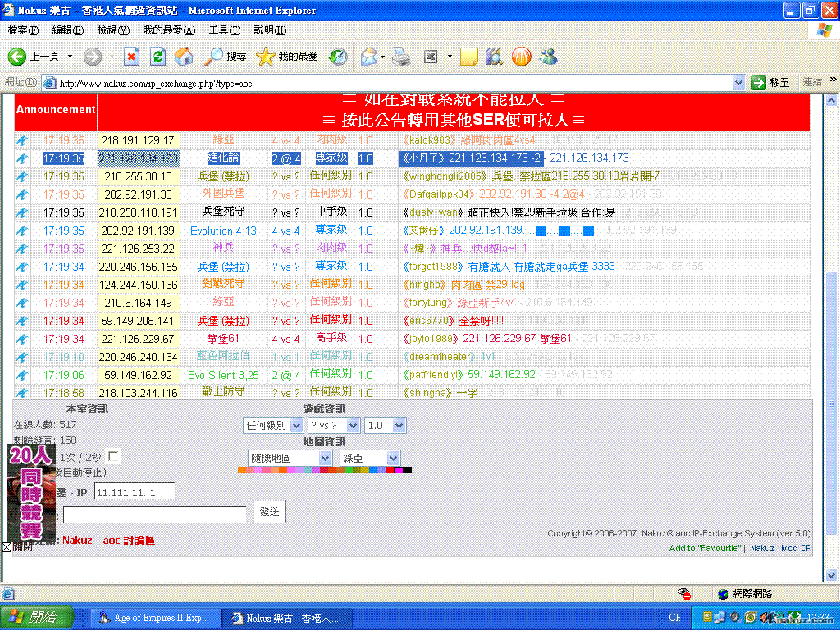Viewport: 840px width, 630px height.
Task: Open the History toolbar icon
Action: pos(338,57)
